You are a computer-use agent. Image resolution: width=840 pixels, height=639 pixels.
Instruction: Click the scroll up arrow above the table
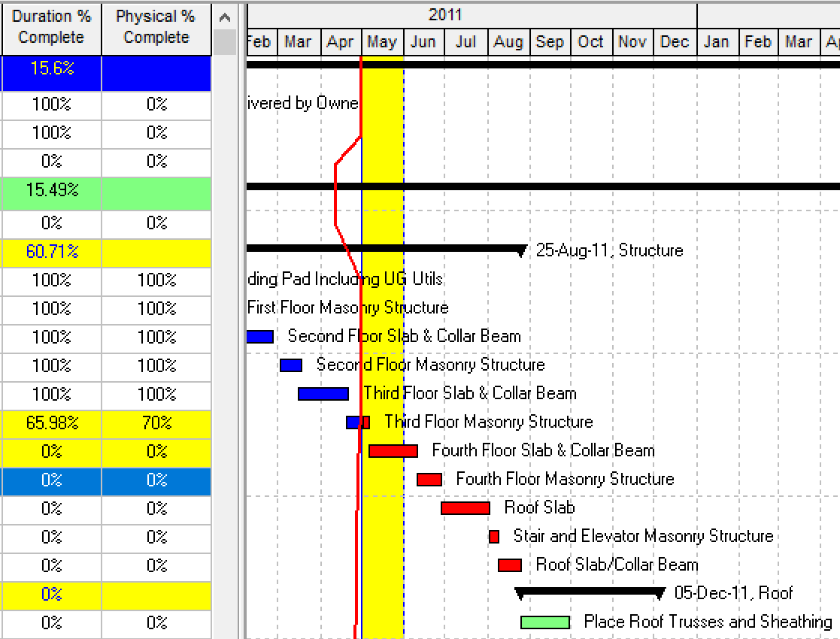click(224, 17)
